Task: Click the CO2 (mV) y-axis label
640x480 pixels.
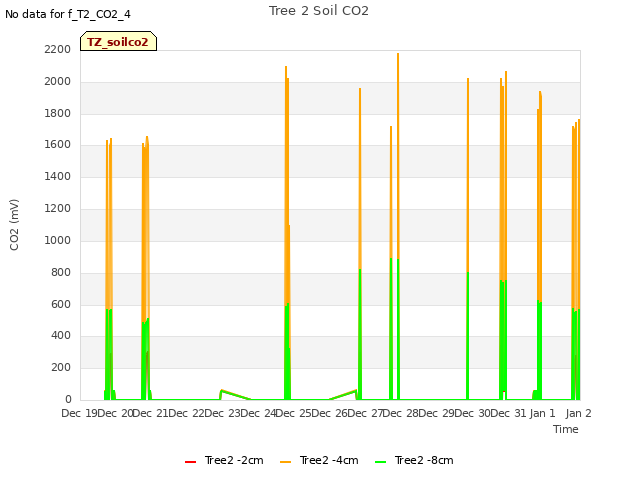Action: (x=14, y=225)
